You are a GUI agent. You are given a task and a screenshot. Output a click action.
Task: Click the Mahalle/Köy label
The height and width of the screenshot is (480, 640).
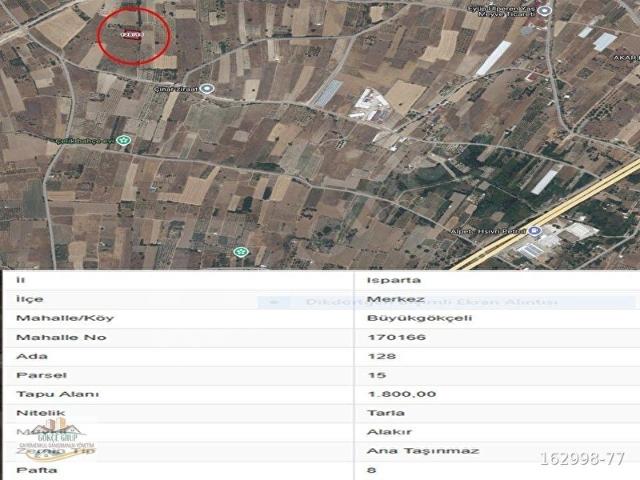coord(65,318)
